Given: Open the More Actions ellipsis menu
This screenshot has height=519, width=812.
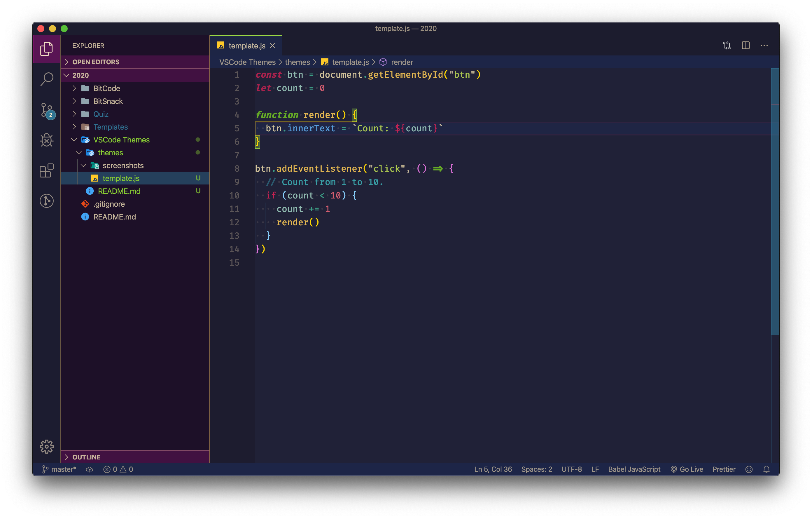Looking at the screenshot, I should 764,46.
